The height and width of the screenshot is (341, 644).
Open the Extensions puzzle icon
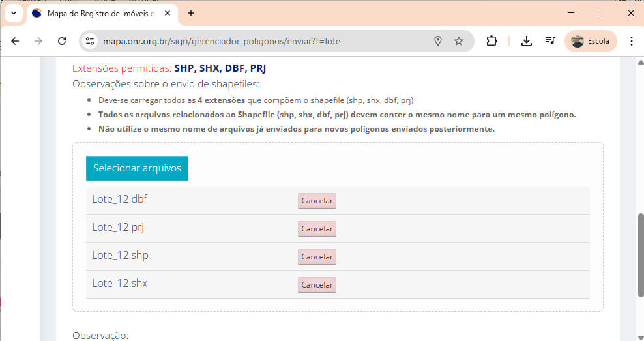[491, 41]
